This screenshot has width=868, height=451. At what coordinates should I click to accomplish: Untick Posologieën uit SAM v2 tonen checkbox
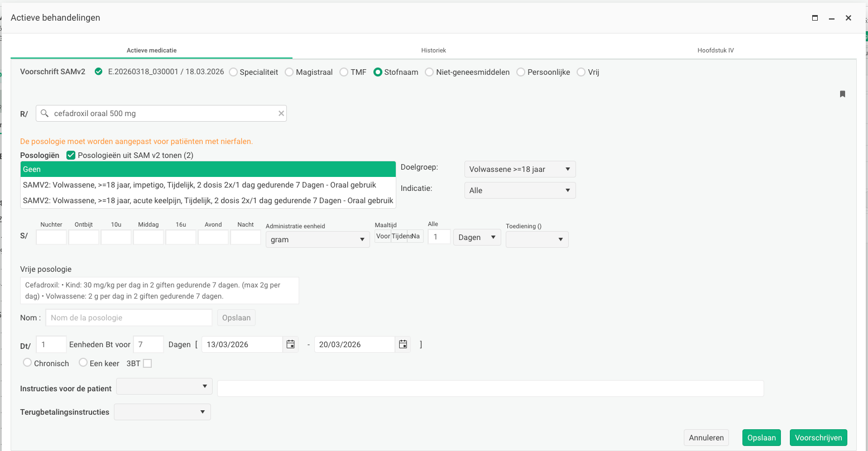pyautogui.click(x=71, y=155)
